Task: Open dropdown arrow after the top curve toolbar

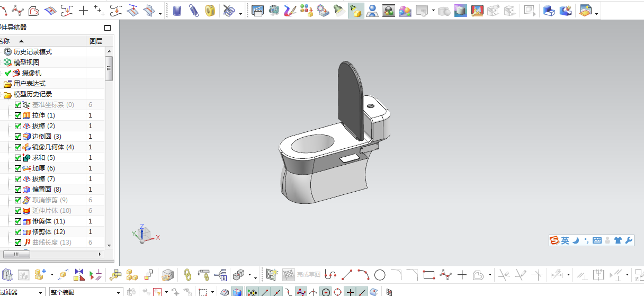Action: [160, 14]
